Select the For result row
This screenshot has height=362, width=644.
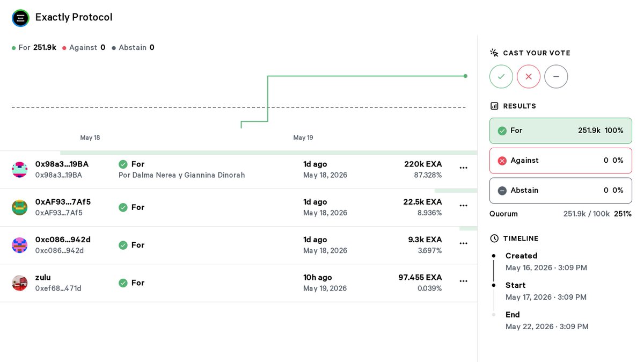pyautogui.click(x=561, y=131)
